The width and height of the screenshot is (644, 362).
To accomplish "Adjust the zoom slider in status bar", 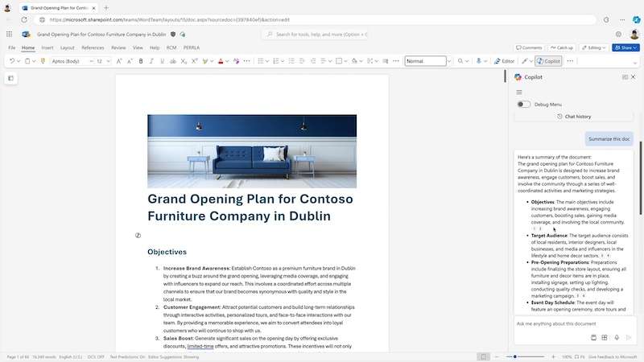I will click(x=526, y=356).
